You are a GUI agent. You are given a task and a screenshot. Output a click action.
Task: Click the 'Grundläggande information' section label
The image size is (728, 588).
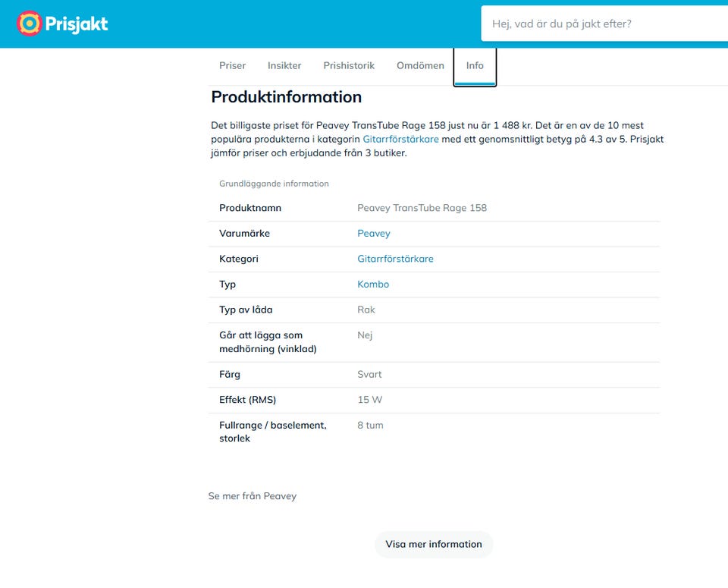274,184
